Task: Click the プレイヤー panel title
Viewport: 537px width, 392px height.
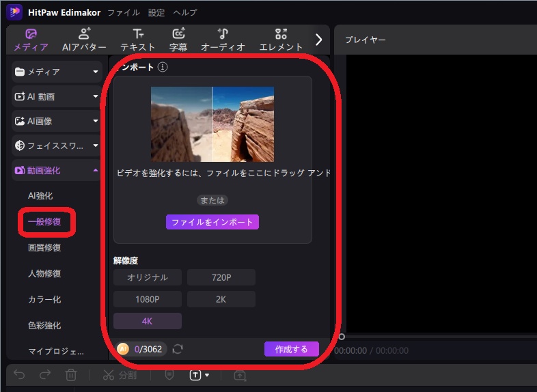Action: tap(366, 40)
